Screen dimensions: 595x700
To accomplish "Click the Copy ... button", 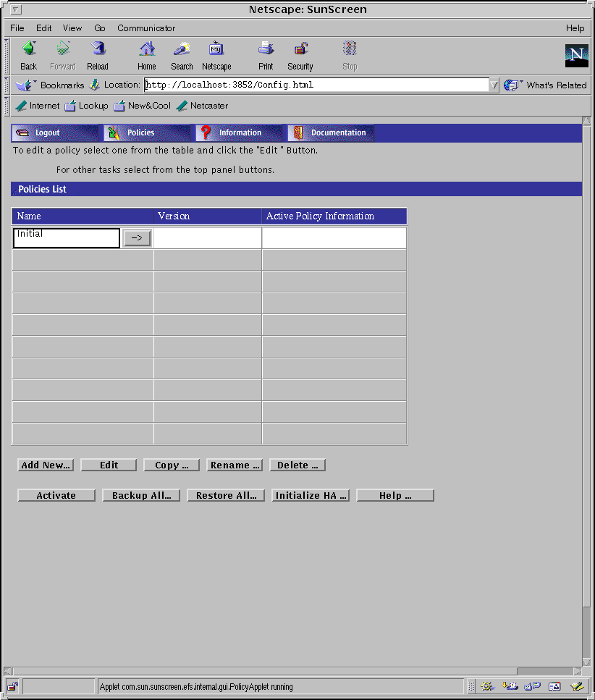I will click(x=172, y=465).
